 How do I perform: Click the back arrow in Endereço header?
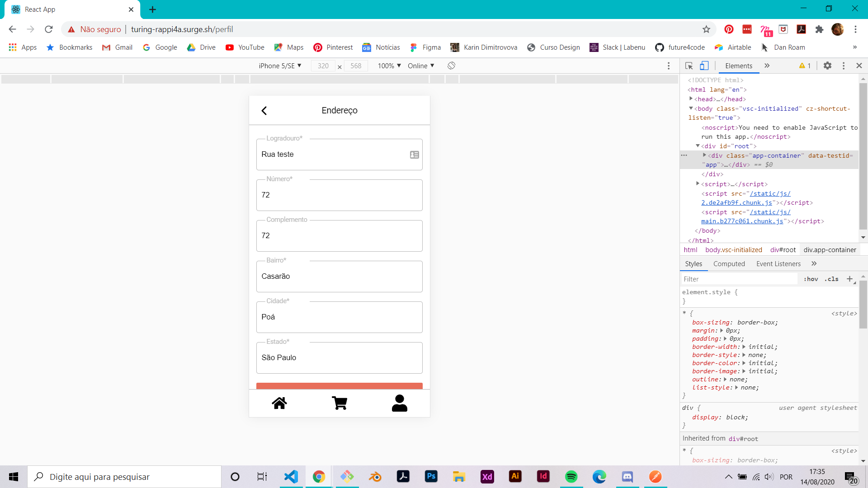(264, 111)
